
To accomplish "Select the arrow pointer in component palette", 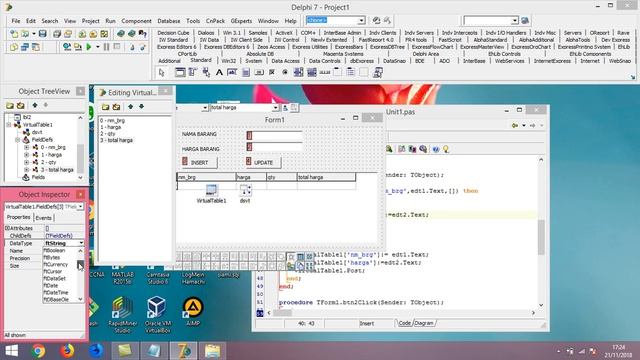I will (x=162, y=73).
